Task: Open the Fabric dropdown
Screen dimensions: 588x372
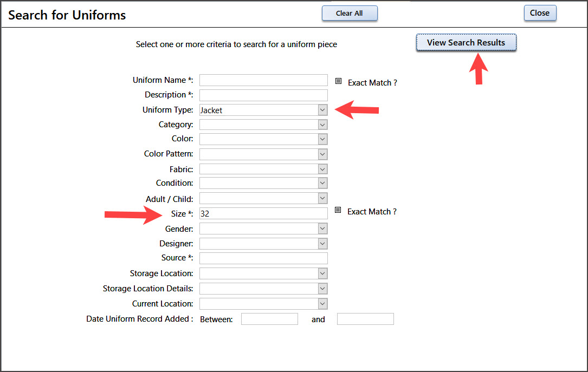Action: point(322,169)
